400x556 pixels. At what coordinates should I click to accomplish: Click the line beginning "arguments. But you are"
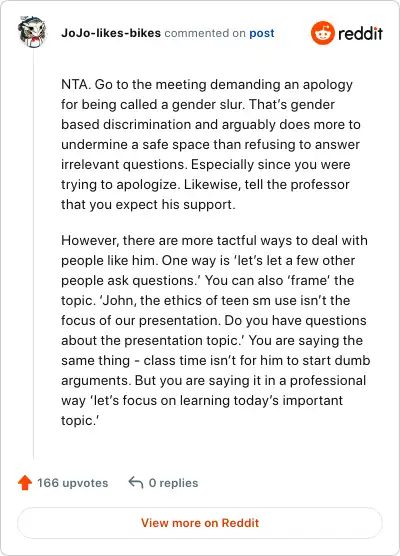[x=213, y=380]
